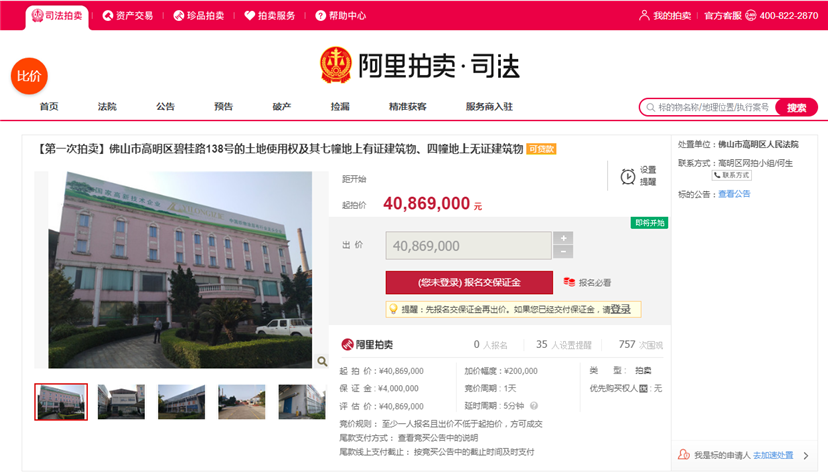Go to 法院 navigation item
828x476 pixels.
(107, 106)
